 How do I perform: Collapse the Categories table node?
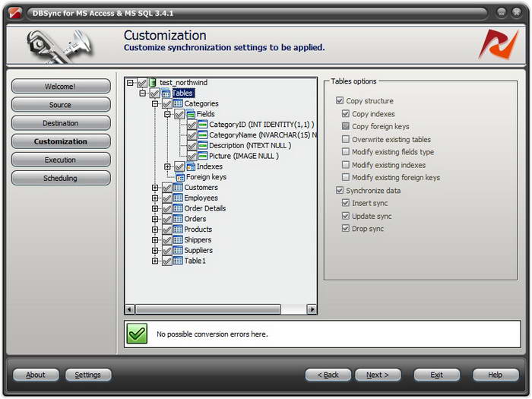[x=155, y=103]
